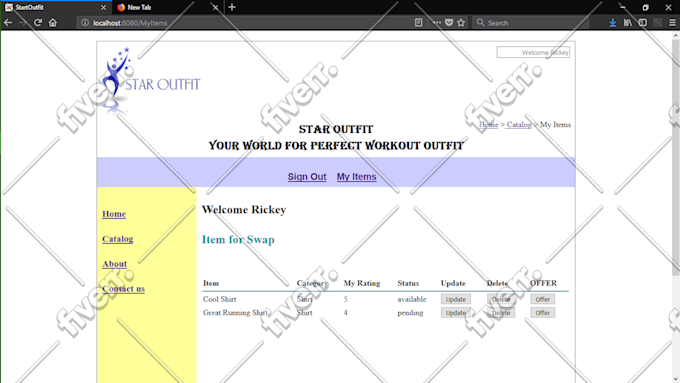Open page actions three-dot menu
680x383 pixels.
tap(436, 23)
